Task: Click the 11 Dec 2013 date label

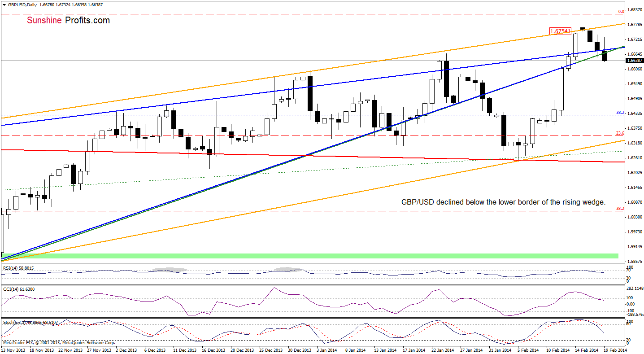Action: click(184, 350)
